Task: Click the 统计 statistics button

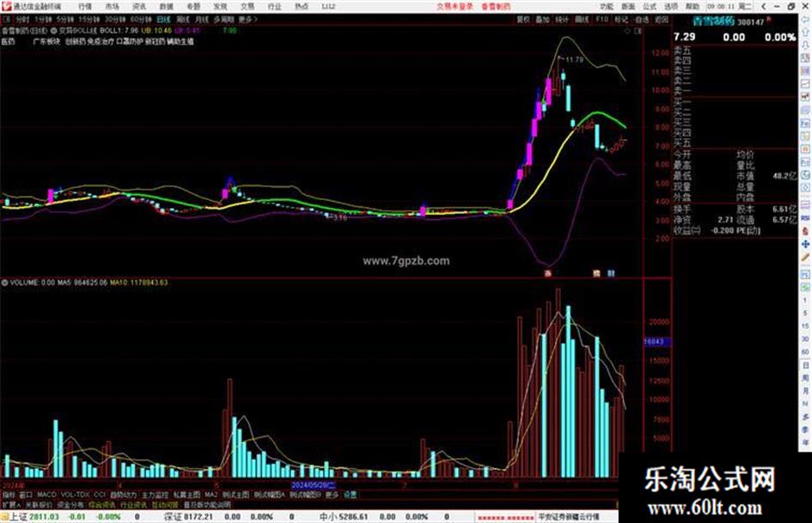Action: tap(562, 19)
